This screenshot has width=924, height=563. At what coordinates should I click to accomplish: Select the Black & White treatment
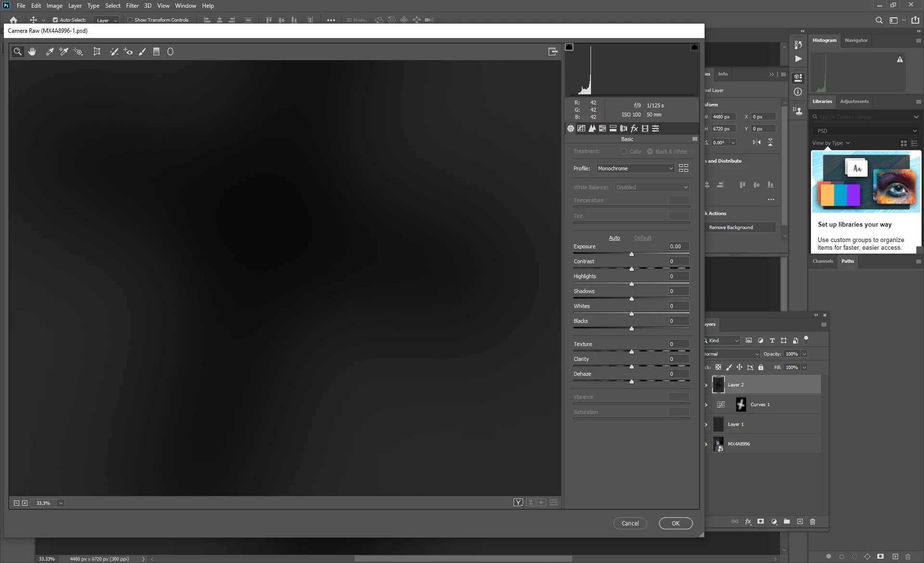pyautogui.click(x=650, y=152)
